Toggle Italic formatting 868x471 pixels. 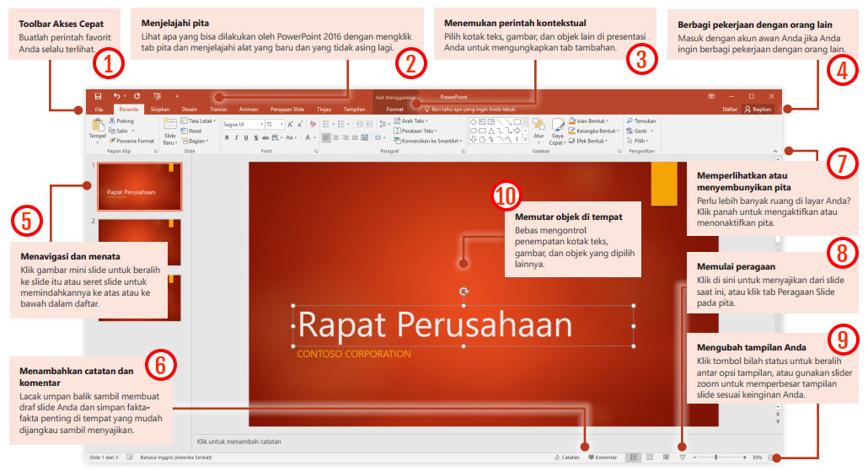coord(236,137)
